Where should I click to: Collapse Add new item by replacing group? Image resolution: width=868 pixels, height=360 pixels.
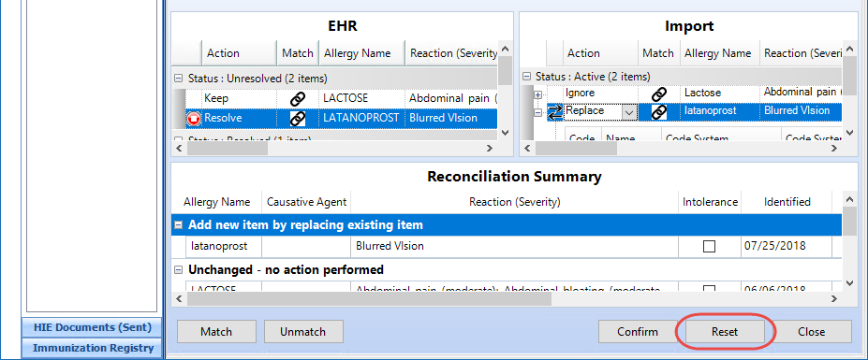[179, 225]
